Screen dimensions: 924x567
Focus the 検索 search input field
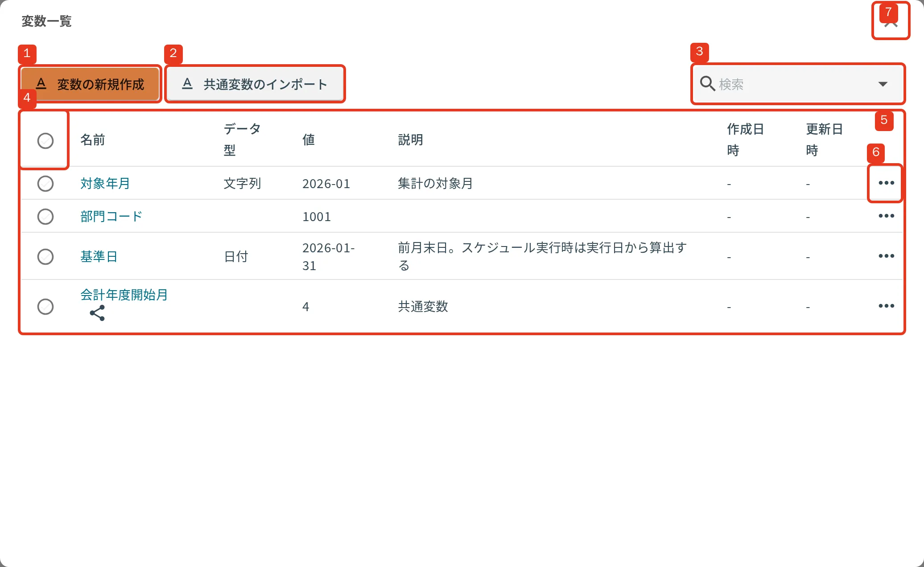797,84
